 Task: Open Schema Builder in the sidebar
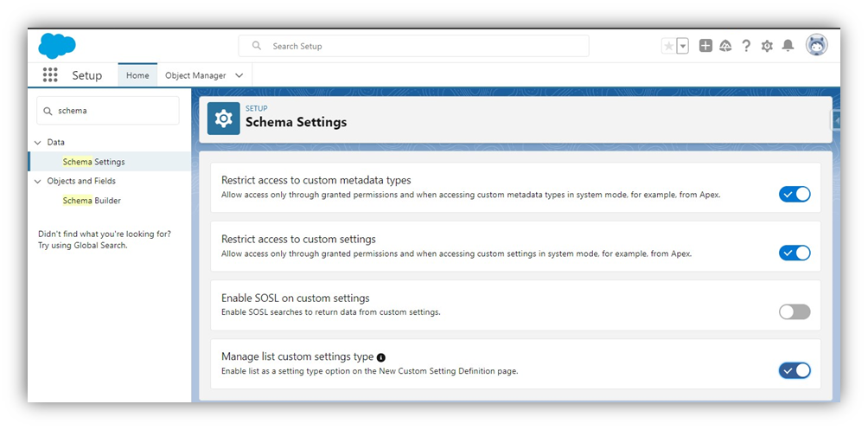click(92, 201)
